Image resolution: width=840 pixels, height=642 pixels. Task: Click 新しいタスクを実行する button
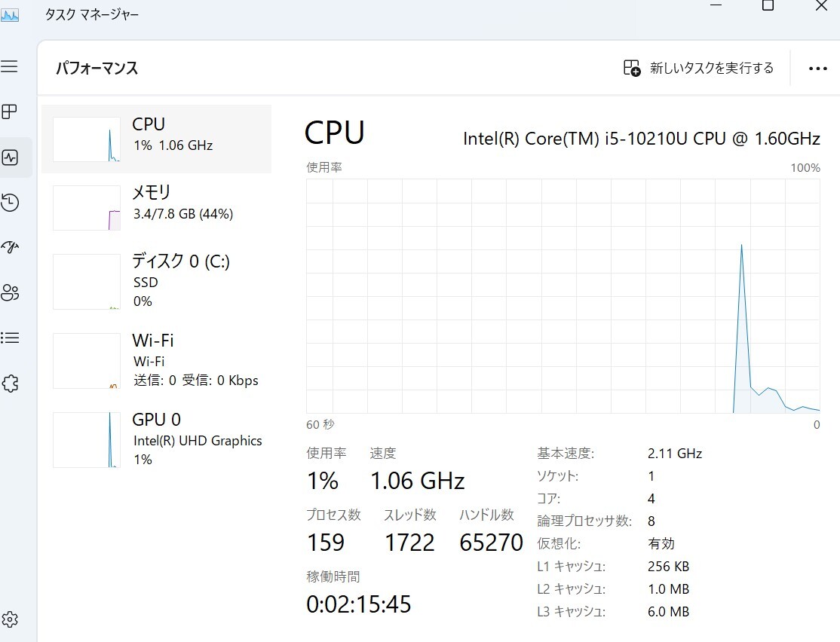coord(698,69)
